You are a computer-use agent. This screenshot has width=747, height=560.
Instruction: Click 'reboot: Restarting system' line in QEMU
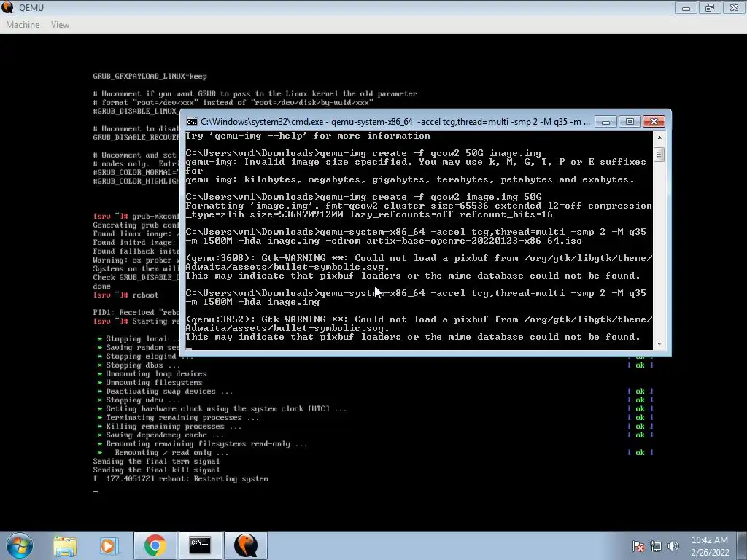click(181, 478)
